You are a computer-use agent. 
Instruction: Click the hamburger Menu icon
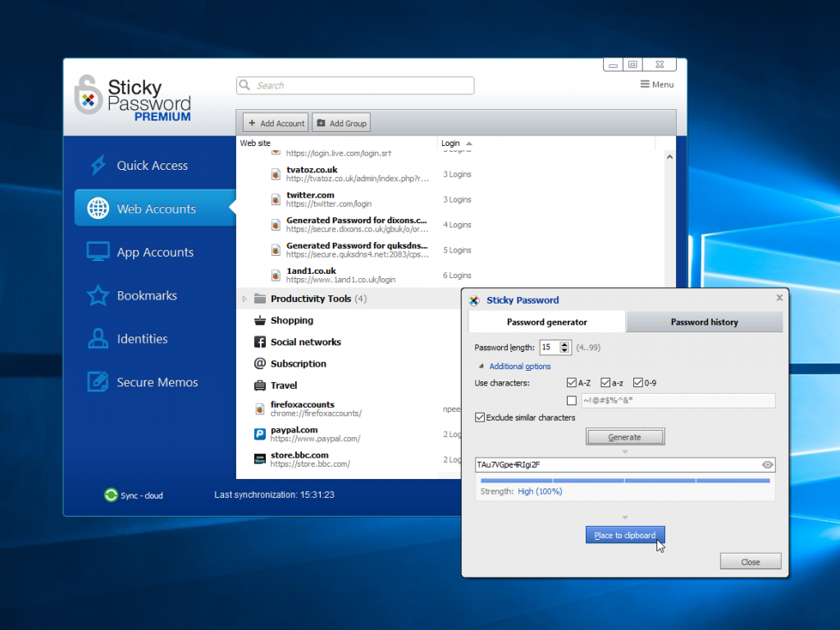645,84
